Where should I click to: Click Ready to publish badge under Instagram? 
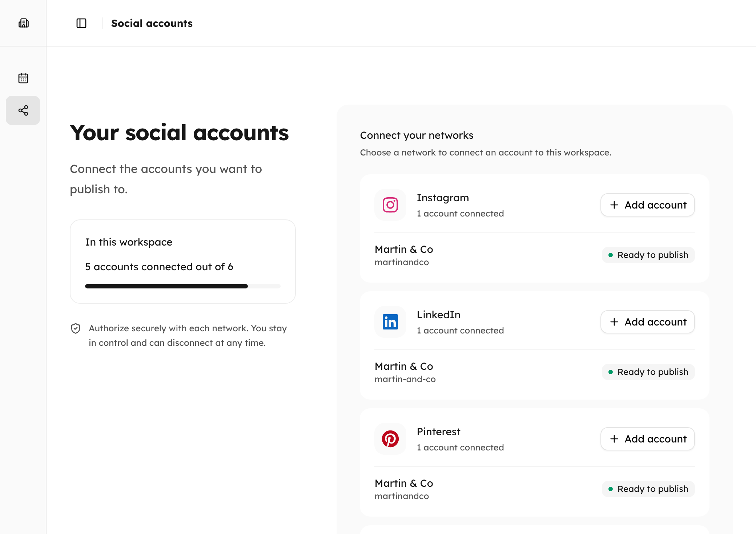tap(648, 255)
